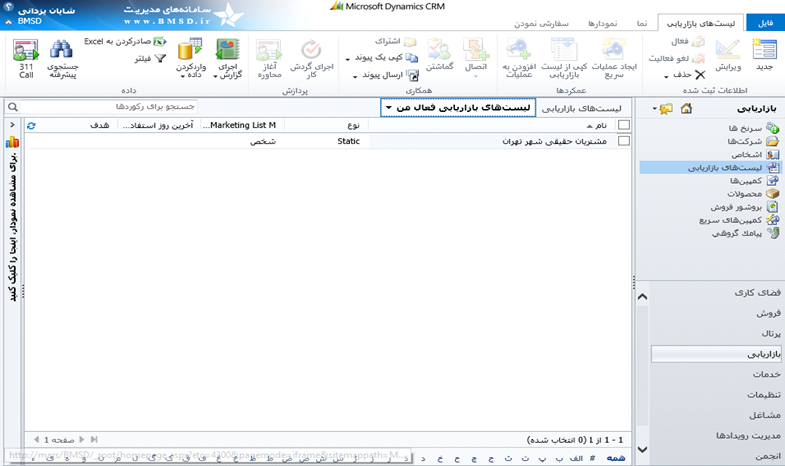
Task: Click Create Quick Campaign (ایجاد عملیات سریع)
Action: [x=614, y=58]
